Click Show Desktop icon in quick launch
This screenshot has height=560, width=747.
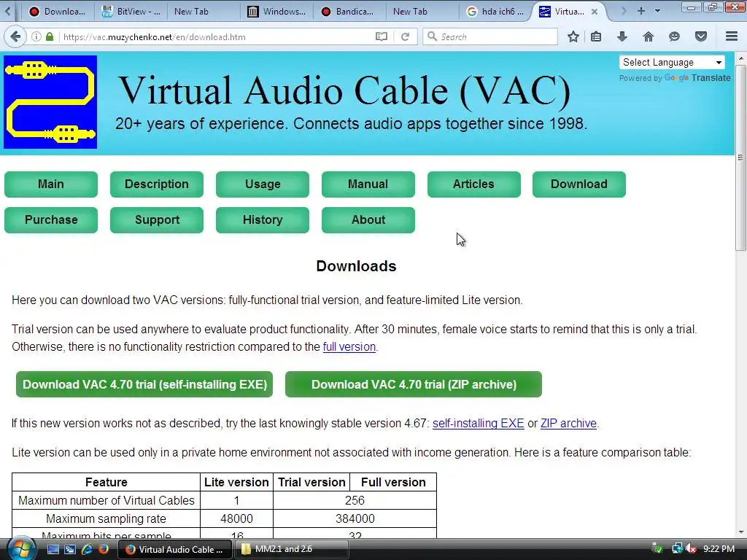tap(53, 550)
